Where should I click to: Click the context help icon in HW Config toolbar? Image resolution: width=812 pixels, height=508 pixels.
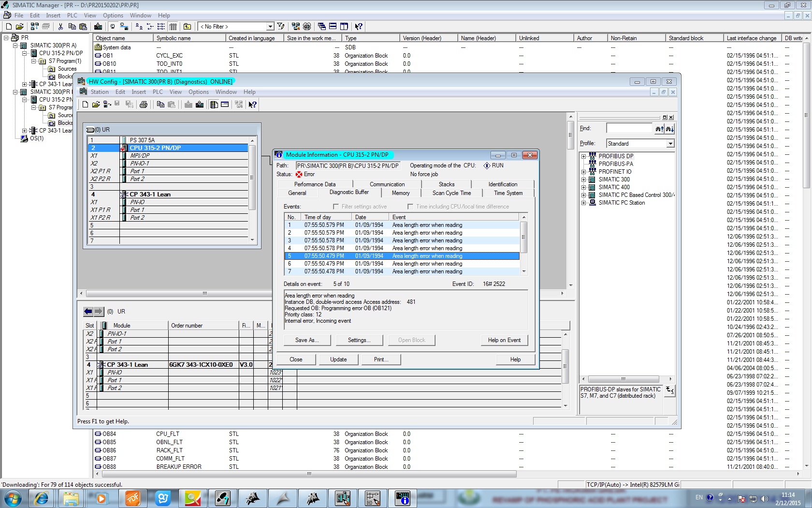252,105
